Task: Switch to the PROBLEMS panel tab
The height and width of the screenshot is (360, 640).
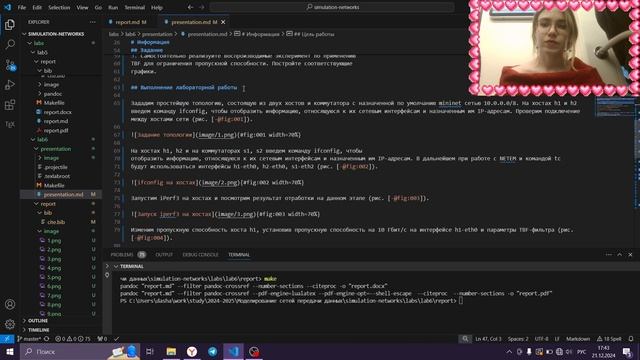Action: click(128, 254)
